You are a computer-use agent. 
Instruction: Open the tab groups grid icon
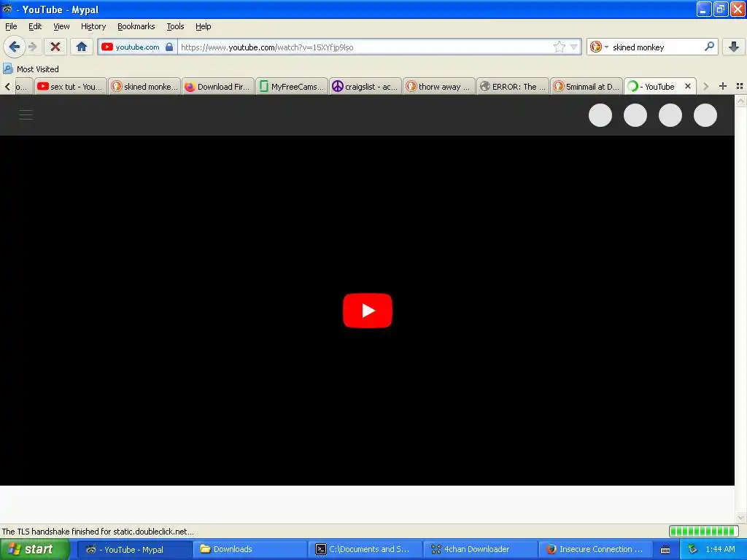click(740, 86)
